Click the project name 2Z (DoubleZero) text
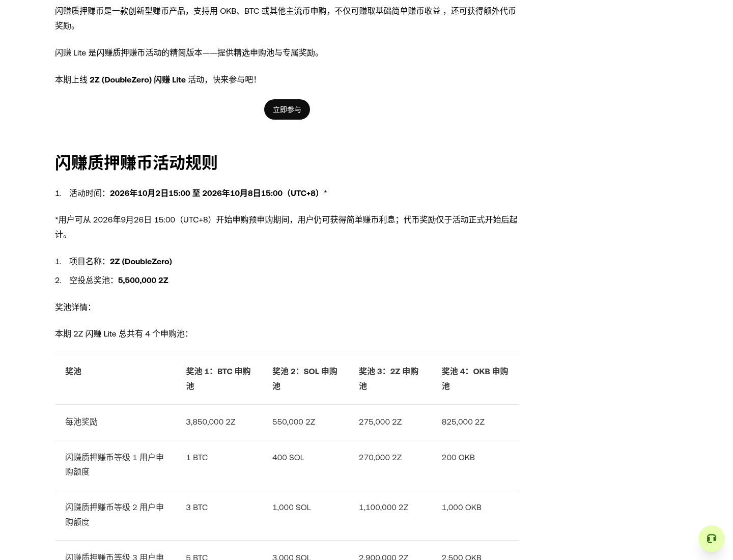This screenshot has width=733, height=560. [141, 261]
